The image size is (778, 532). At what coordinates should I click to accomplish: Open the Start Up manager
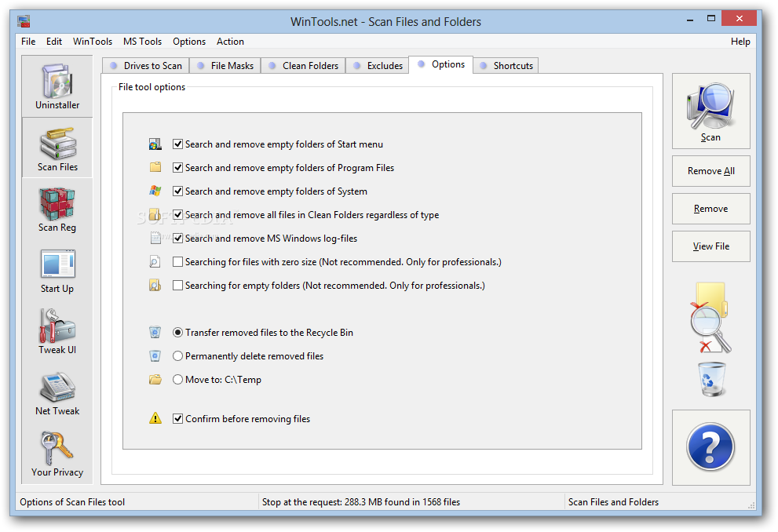point(57,271)
